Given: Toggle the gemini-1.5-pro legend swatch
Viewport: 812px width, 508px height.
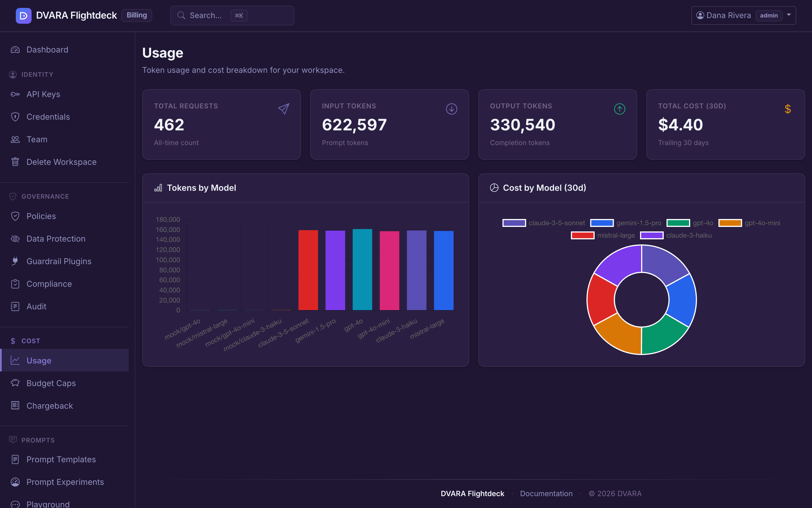Looking at the screenshot, I should point(602,223).
